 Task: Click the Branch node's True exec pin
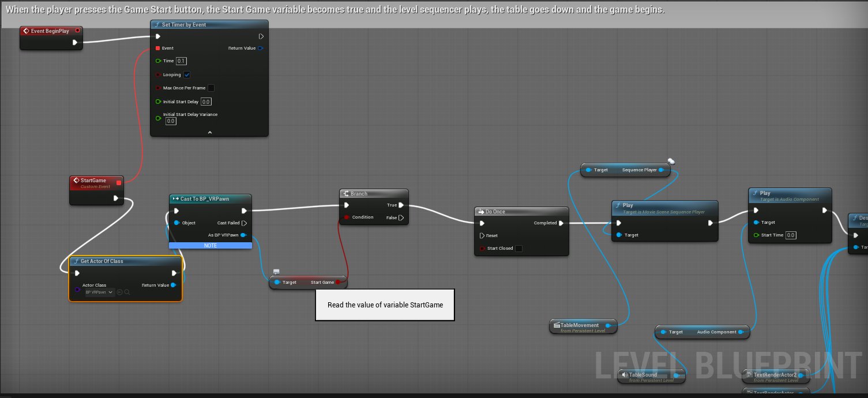coord(401,205)
